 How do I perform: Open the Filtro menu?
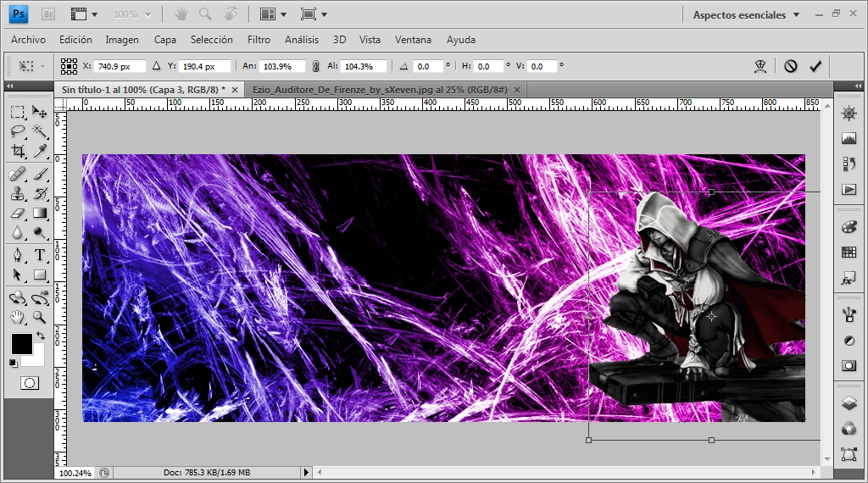point(259,40)
